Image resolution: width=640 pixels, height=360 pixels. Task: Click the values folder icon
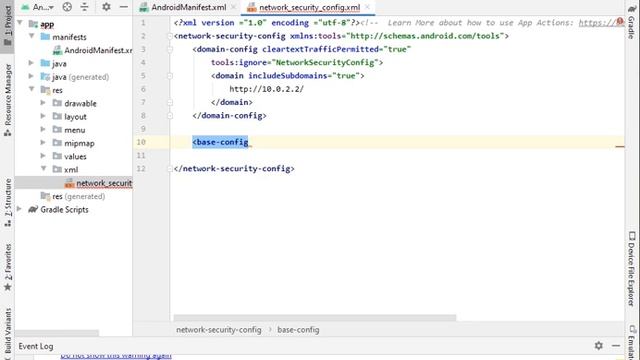point(58,156)
